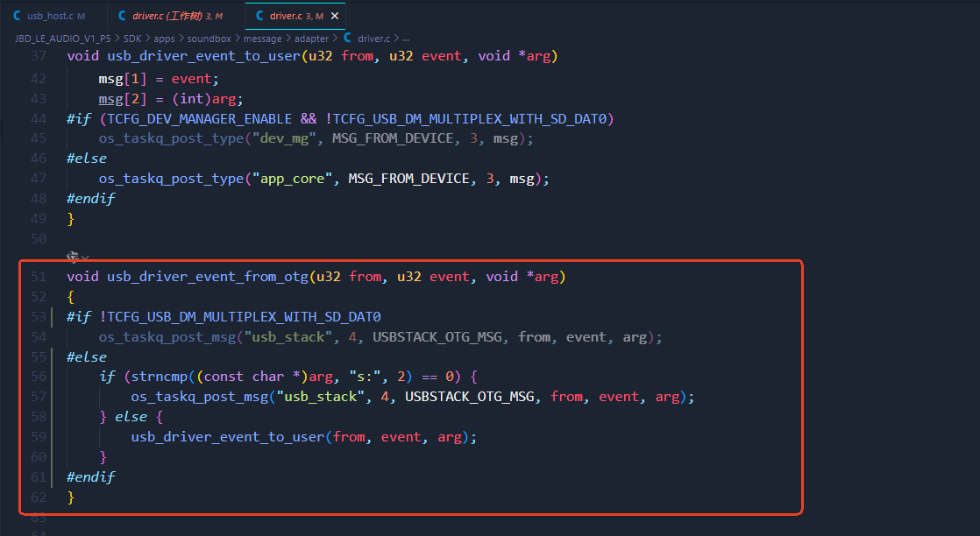This screenshot has width=980, height=536.
Task: Click usb_driver_event_from_otg function name
Action: [x=208, y=277]
